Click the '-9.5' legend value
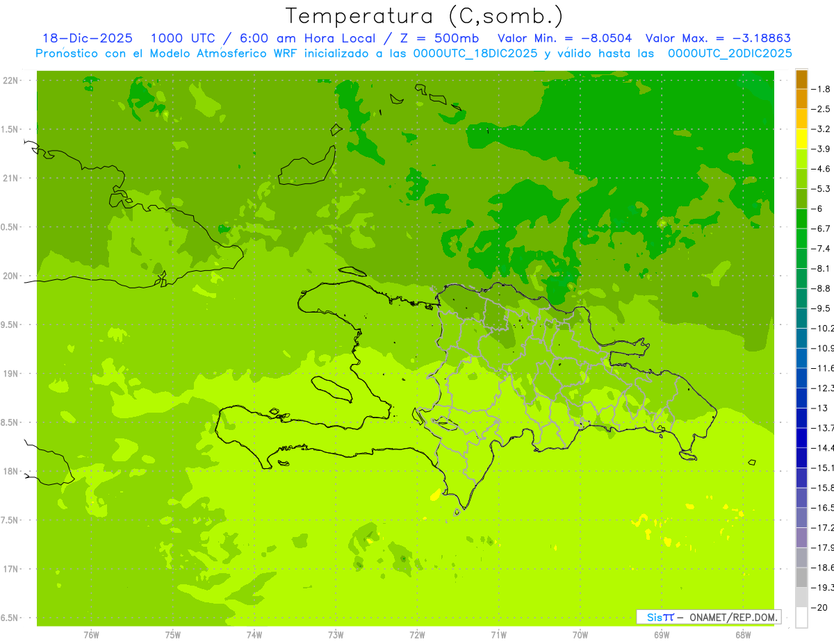This screenshot has width=834, height=644. tap(822, 308)
